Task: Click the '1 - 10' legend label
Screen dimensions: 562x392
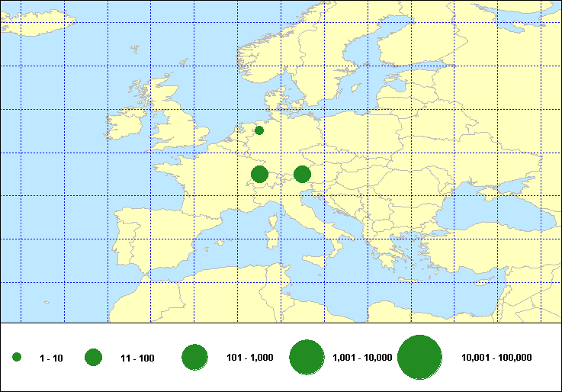Action: tap(53, 358)
